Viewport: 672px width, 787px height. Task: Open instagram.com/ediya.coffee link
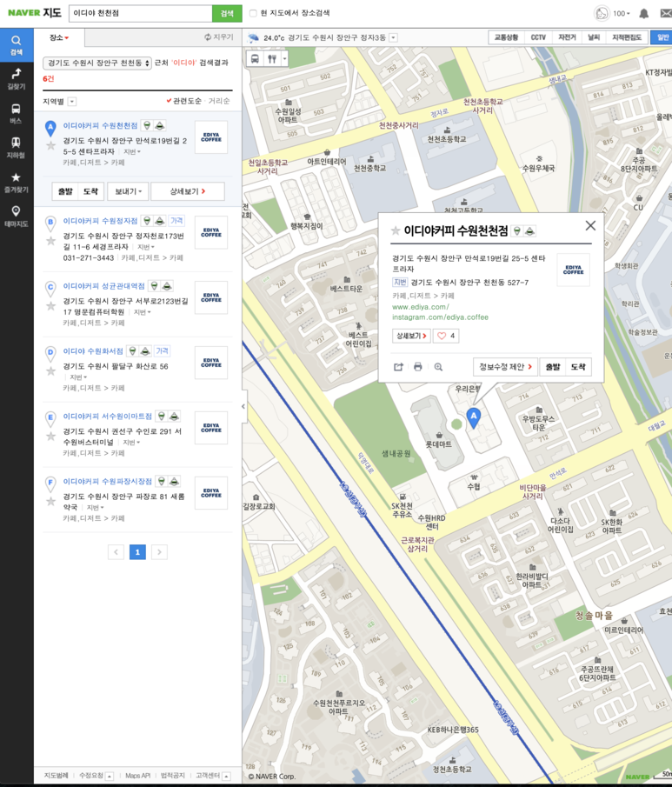pos(440,317)
